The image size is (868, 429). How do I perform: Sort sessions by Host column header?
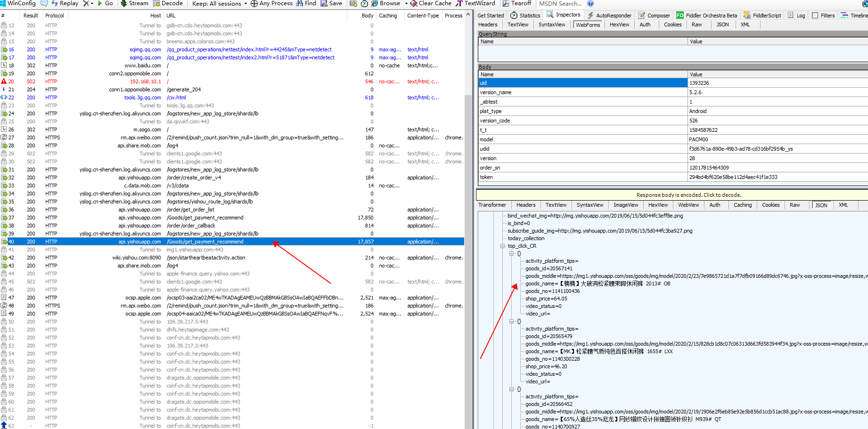click(115, 16)
